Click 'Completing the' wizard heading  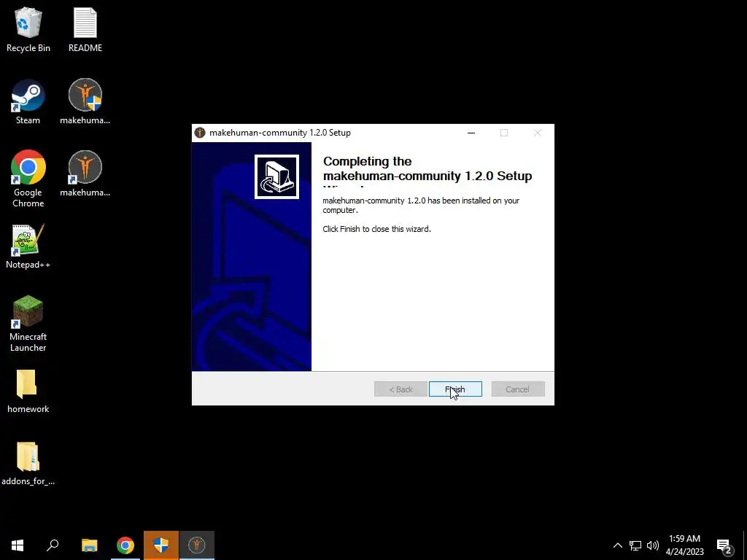tap(368, 161)
